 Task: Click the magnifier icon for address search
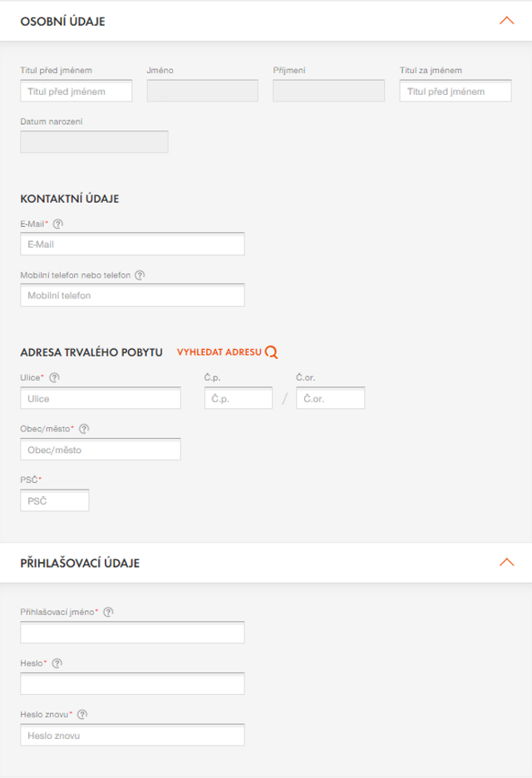coord(271,352)
